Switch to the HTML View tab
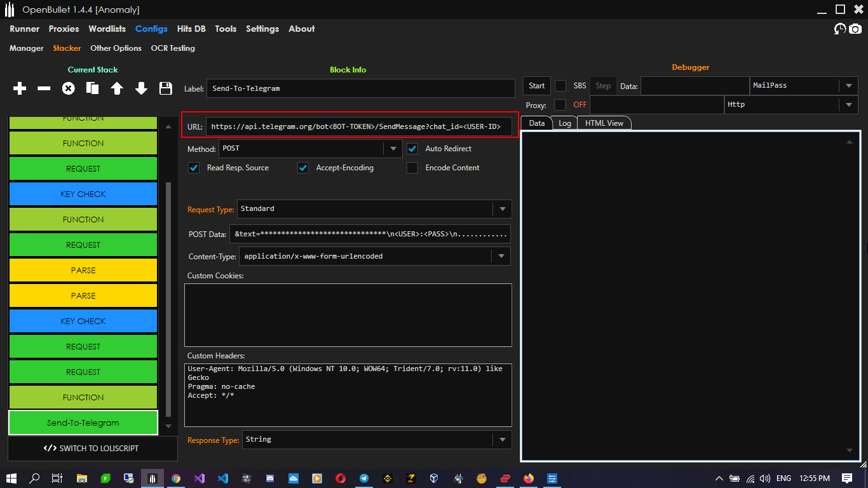868x488 pixels. click(x=604, y=123)
